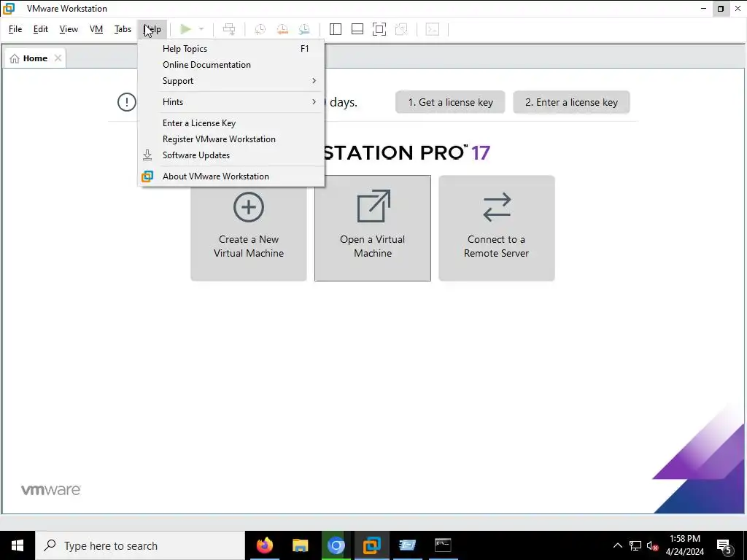
Task: Open the File menu
Action: tap(15, 29)
